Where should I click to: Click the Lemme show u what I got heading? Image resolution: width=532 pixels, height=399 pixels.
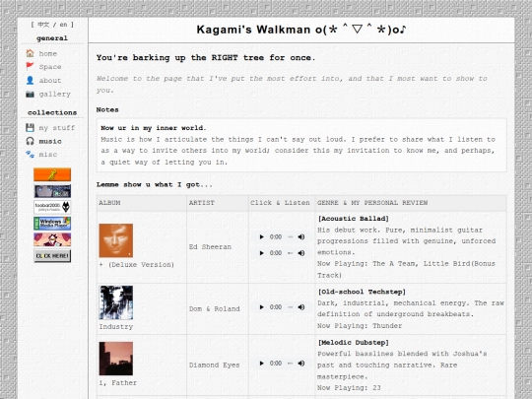155,185
